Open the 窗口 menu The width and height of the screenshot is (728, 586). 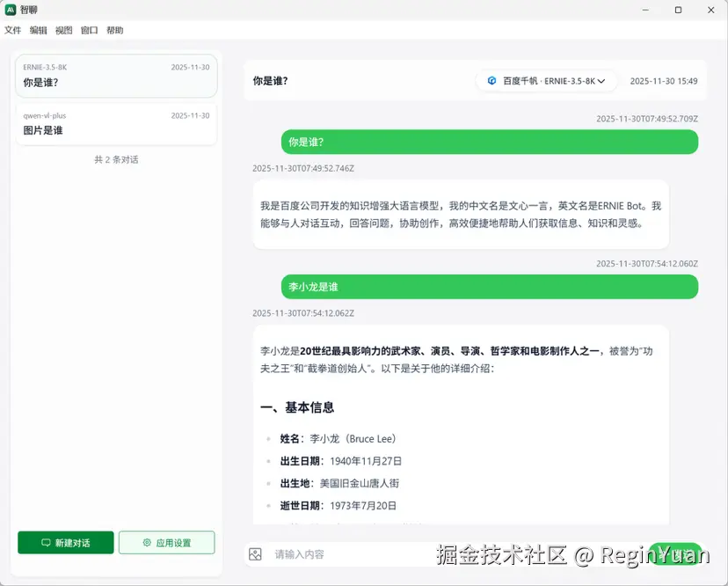(88, 30)
